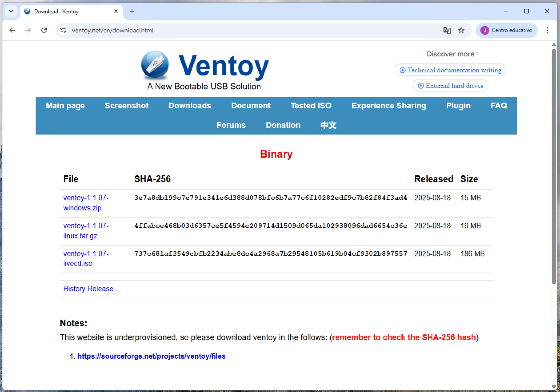Open the Tested ISO navigation item
The height and width of the screenshot is (392, 560).
[311, 105]
